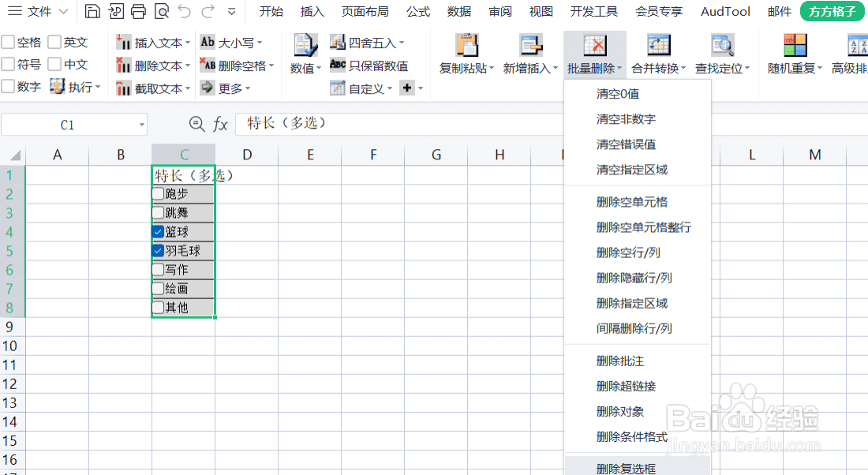
Task: Click the 数值 icon with checkmark
Action: coord(305,46)
